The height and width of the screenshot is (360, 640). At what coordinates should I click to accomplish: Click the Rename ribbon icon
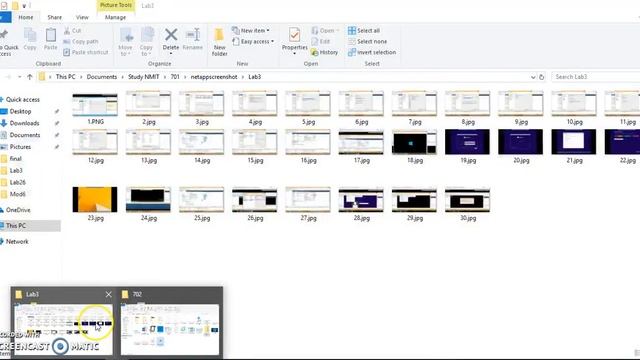(192, 39)
